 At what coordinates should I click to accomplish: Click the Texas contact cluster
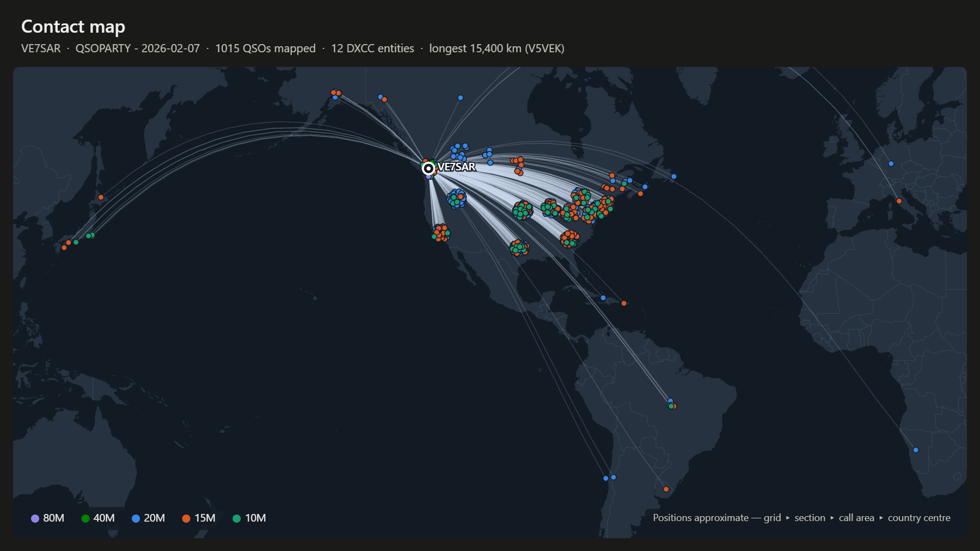pos(519,248)
